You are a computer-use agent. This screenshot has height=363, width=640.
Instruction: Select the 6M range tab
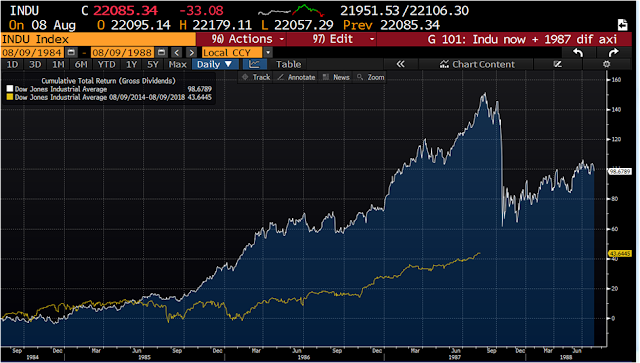[81, 64]
